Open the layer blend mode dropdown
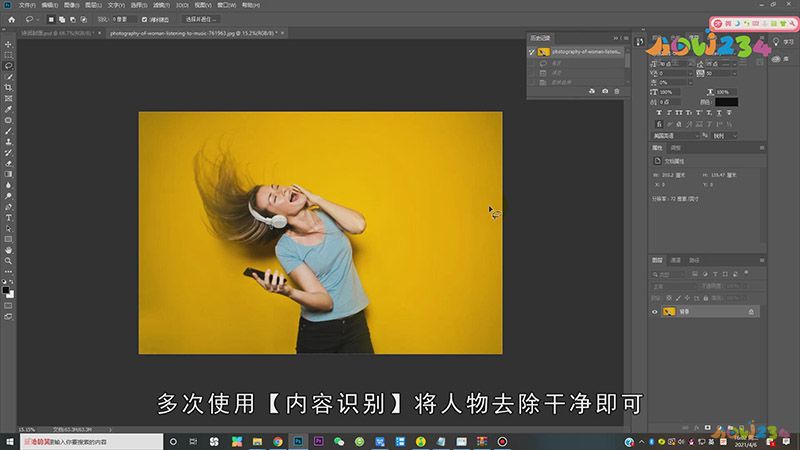Viewport: 800px width, 450px height. 672,286
